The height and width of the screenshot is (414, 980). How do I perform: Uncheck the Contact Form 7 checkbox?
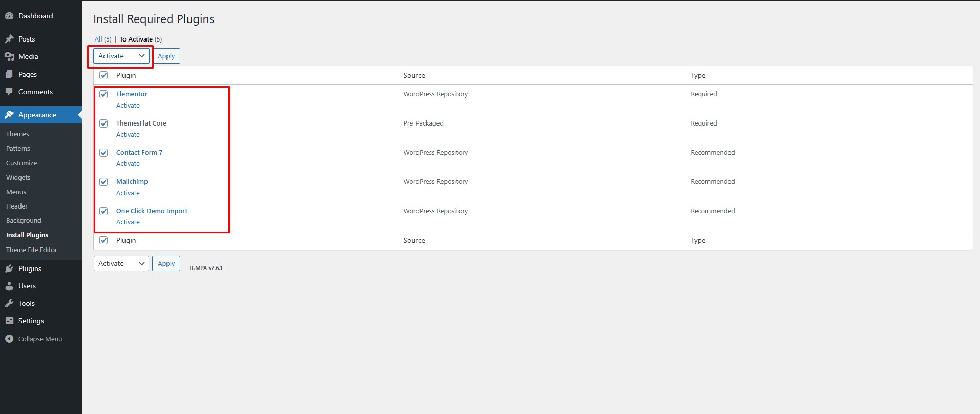pos(103,153)
